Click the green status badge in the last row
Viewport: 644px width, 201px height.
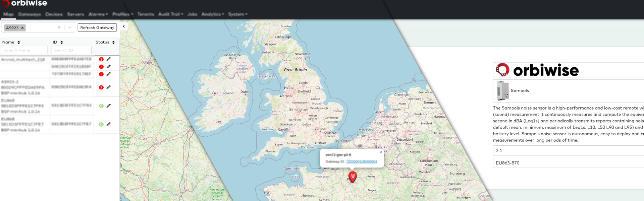[101, 124]
